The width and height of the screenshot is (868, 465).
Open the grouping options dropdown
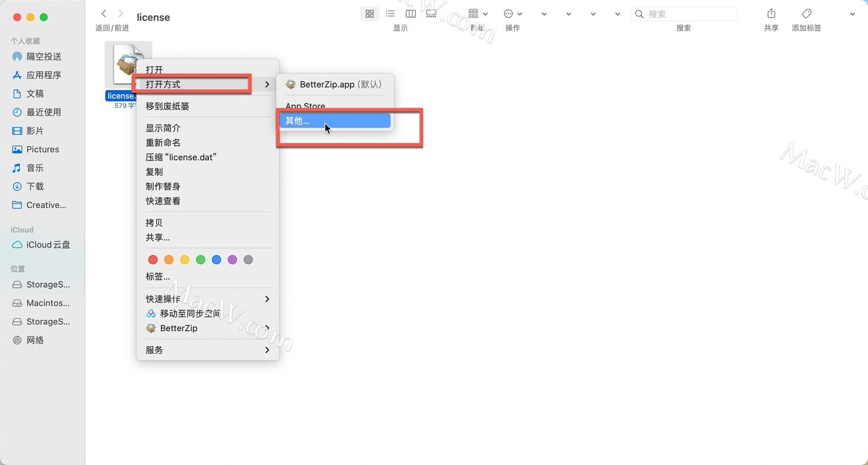tap(478, 14)
